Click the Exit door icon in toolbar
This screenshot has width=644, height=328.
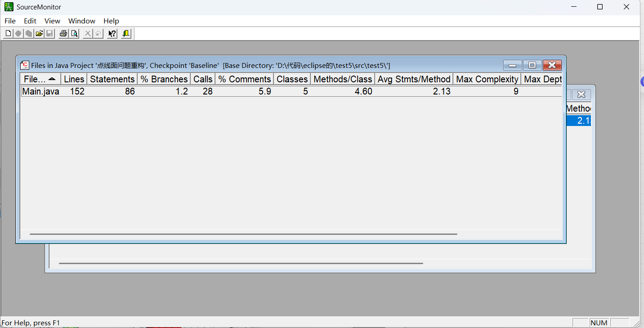point(126,34)
